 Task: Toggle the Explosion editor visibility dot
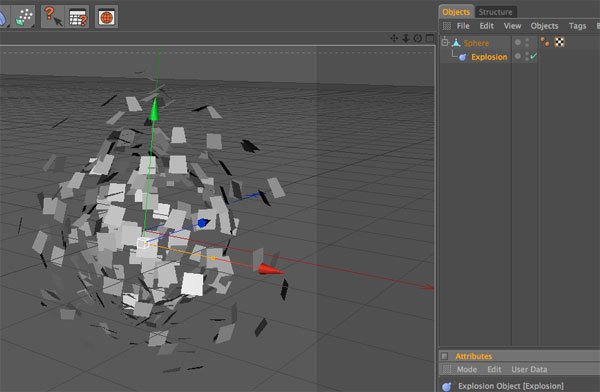pyautogui.click(x=518, y=56)
